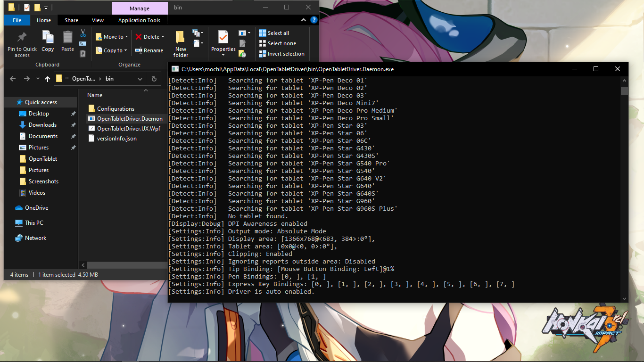Open the Application Tools tab
This screenshot has width=644, height=362.
139,20
